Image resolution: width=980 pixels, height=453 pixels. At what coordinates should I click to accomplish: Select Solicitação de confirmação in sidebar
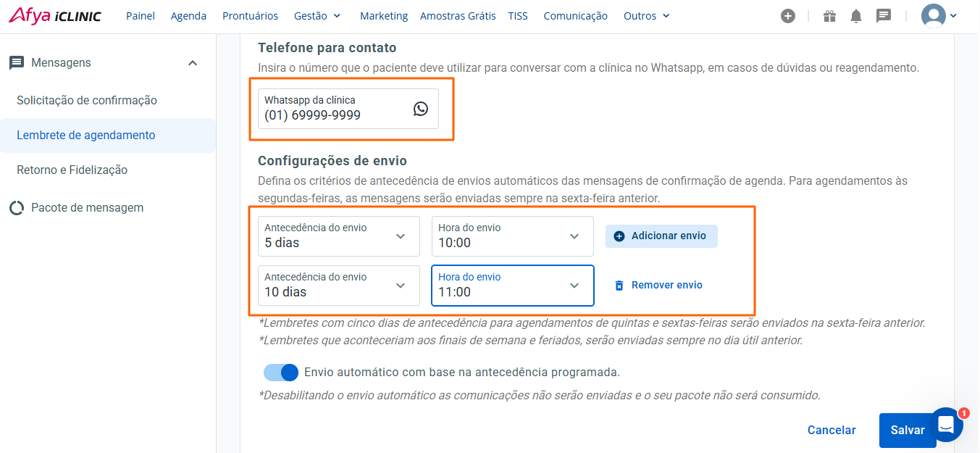[x=87, y=100]
